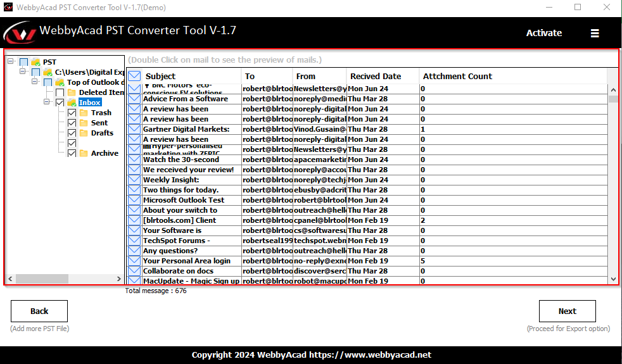The image size is (622, 364).
Task: Collapse the Inbox tree node
Action: pyautogui.click(x=47, y=102)
